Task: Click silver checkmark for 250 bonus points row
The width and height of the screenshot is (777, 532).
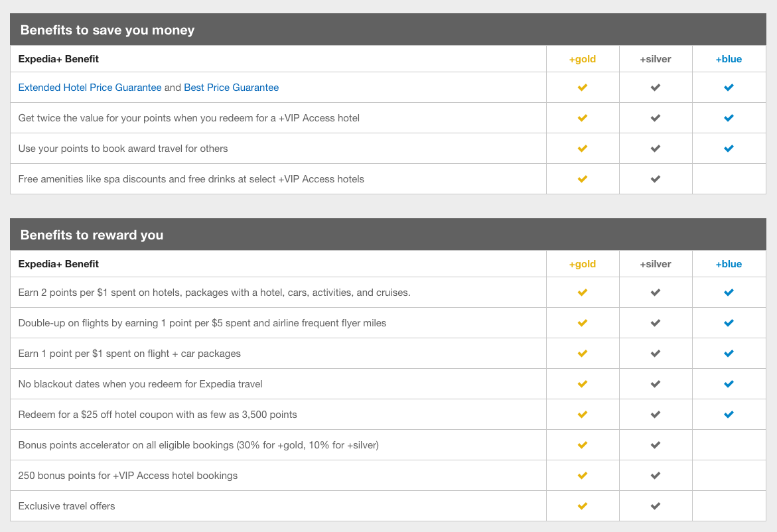Action: tap(656, 476)
